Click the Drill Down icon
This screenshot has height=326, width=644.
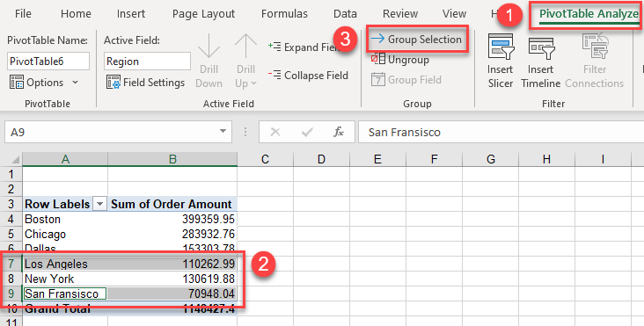209,46
